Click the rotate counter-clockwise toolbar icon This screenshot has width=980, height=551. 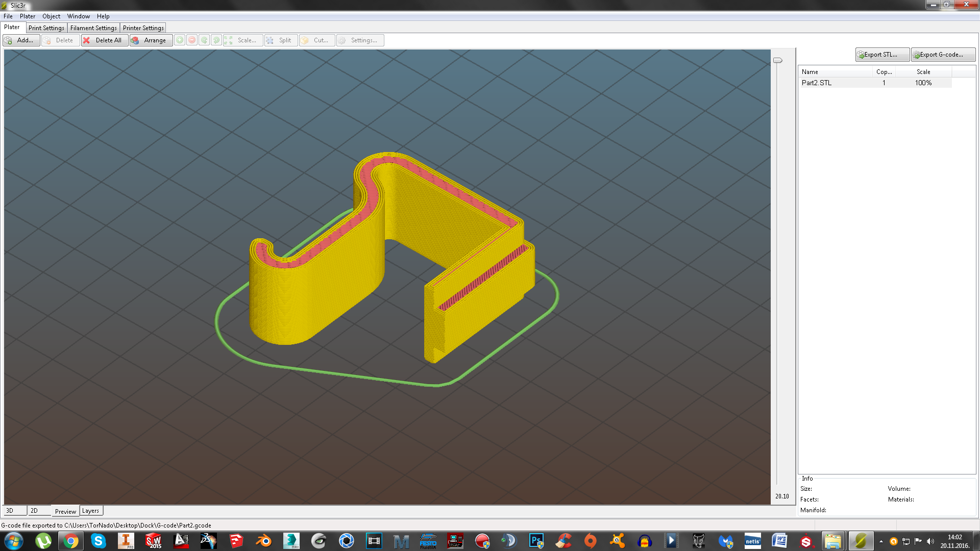(x=204, y=40)
